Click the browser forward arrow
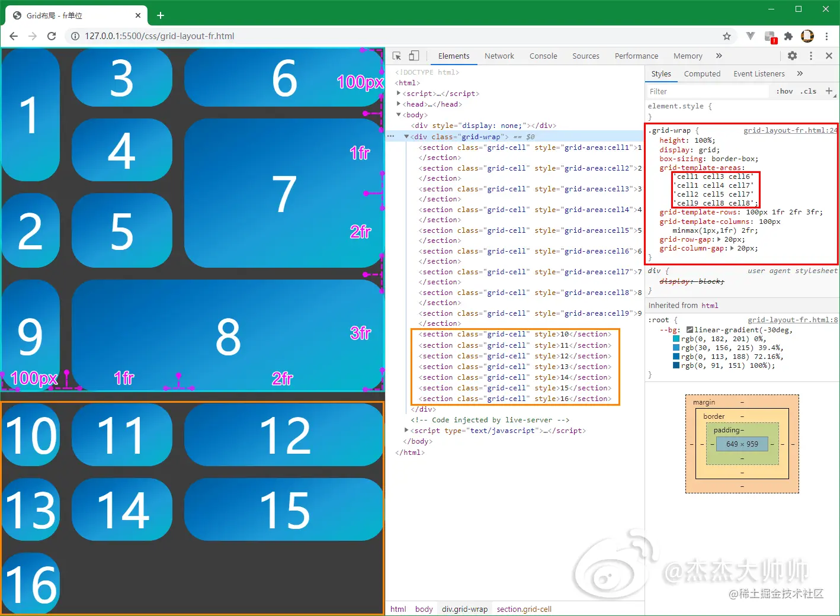 click(x=33, y=36)
